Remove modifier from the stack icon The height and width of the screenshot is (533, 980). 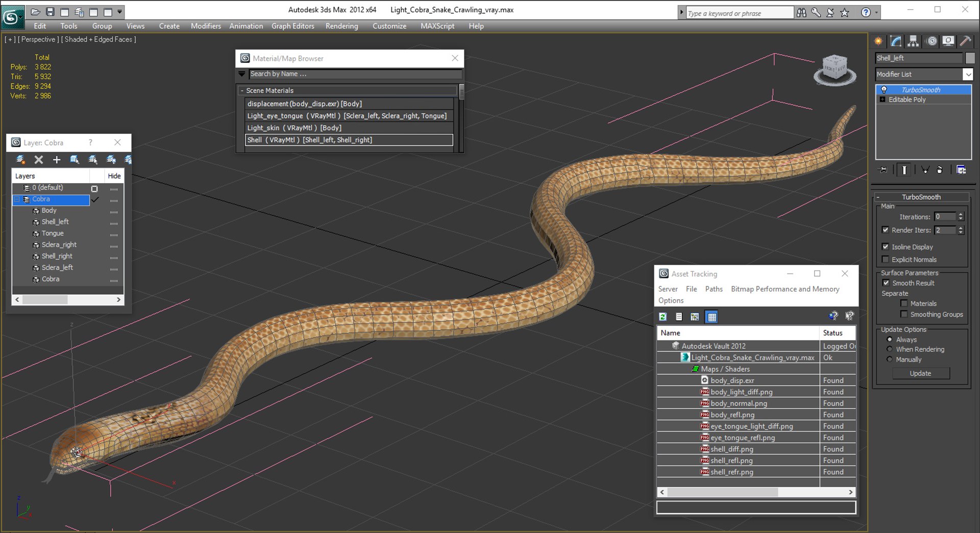click(940, 170)
